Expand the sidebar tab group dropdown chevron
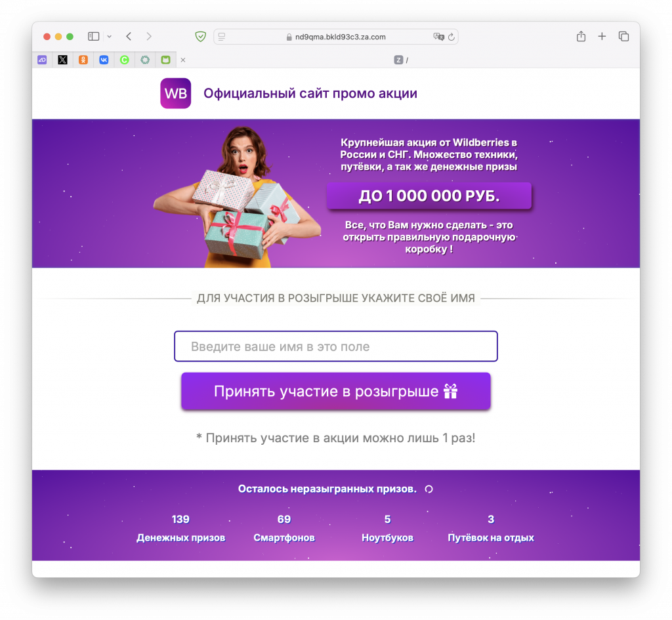This screenshot has height=620, width=672. [110, 37]
